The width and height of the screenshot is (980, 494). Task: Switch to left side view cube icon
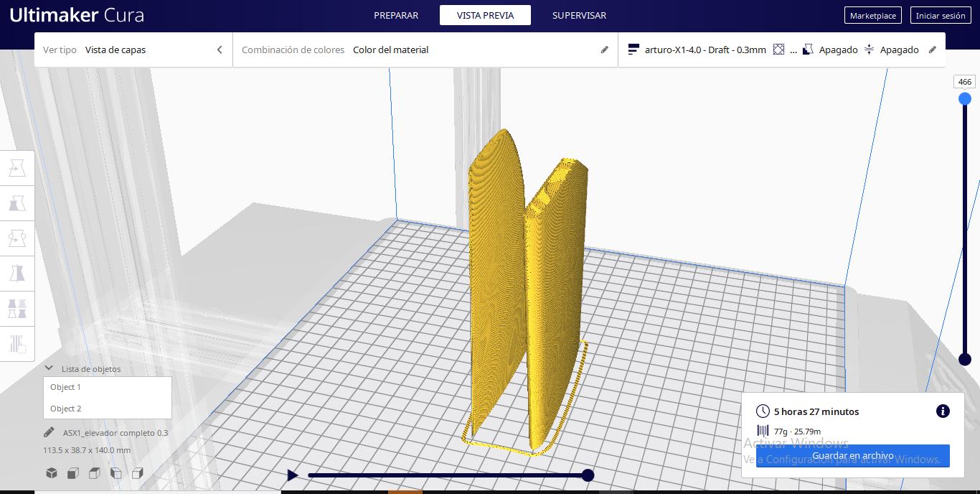tap(116, 473)
